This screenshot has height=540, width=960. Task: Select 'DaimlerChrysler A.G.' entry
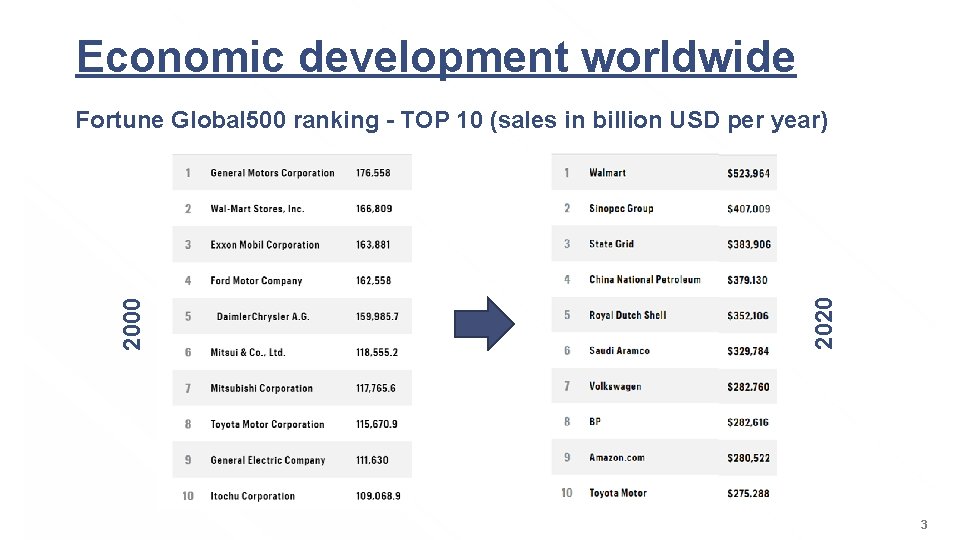tap(263, 317)
